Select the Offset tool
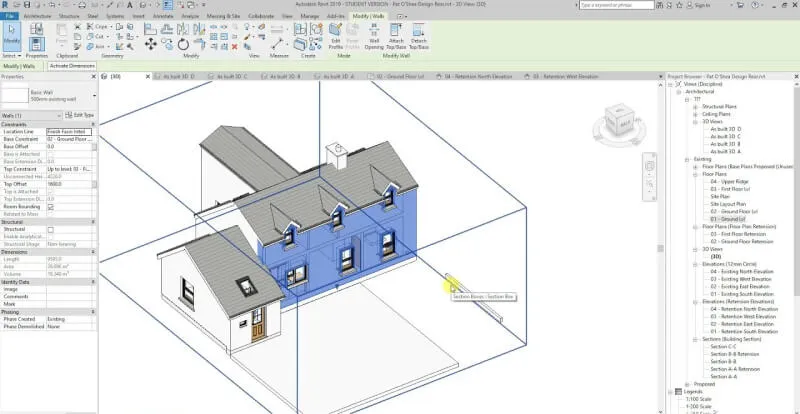800x414 pixels. tap(167, 29)
